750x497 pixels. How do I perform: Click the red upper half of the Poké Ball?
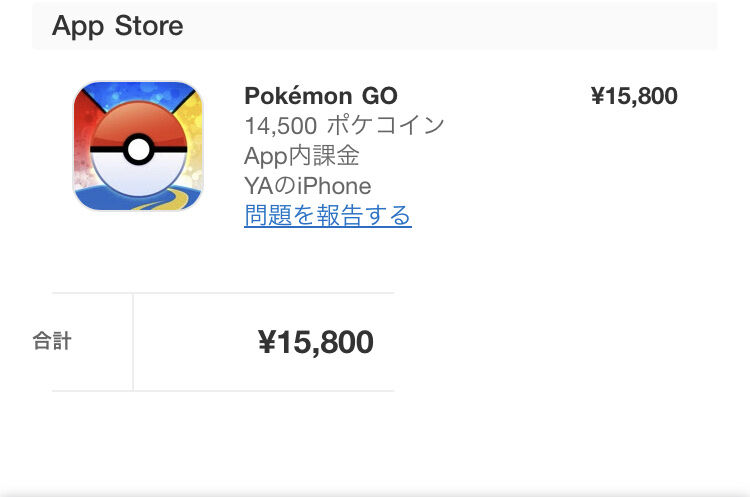click(x=139, y=120)
